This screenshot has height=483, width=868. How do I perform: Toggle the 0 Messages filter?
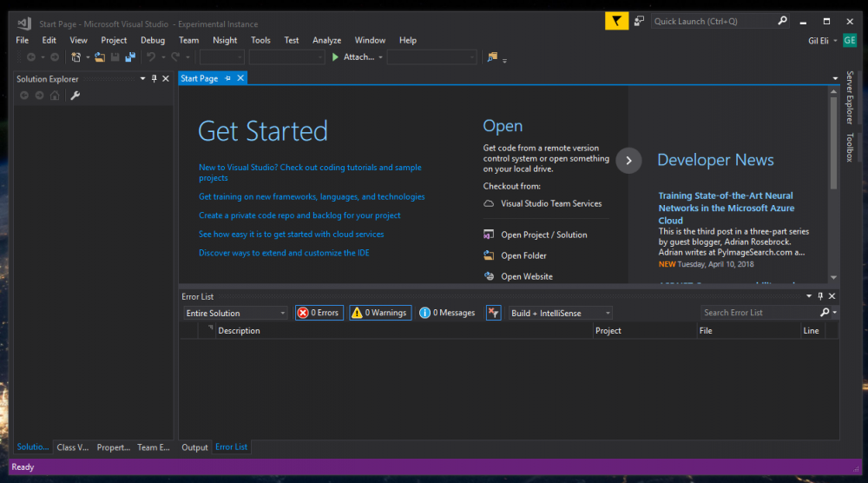447,313
